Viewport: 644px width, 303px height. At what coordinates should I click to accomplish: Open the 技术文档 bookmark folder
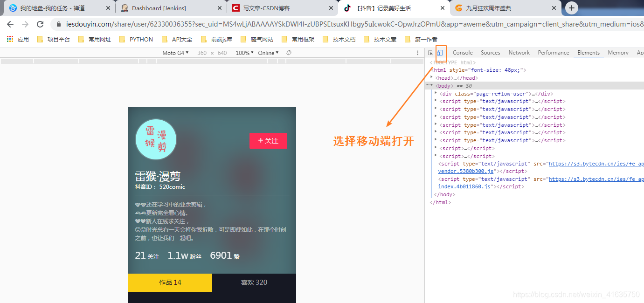(339, 40)
